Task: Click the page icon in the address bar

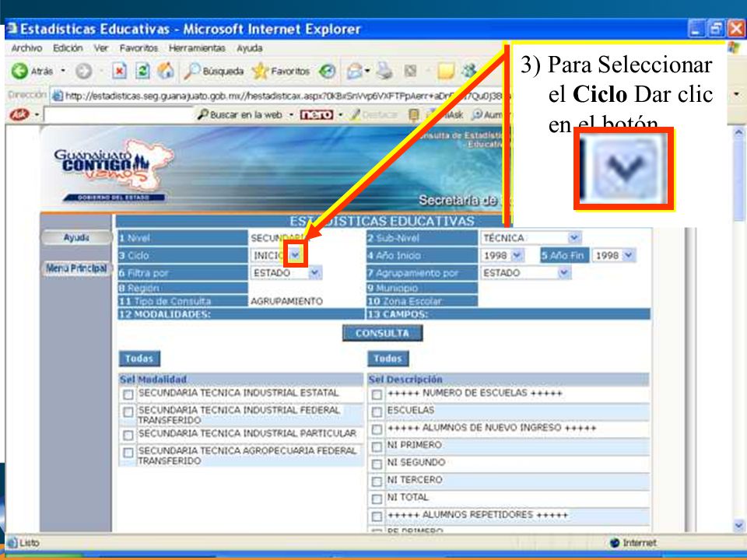Action: click(58, 96)
